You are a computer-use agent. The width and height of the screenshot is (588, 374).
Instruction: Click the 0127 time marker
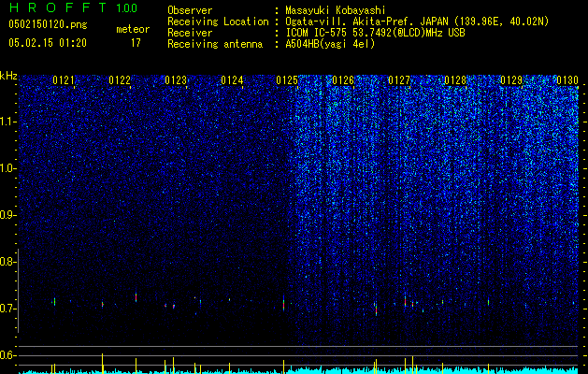[x=399, y=80]
